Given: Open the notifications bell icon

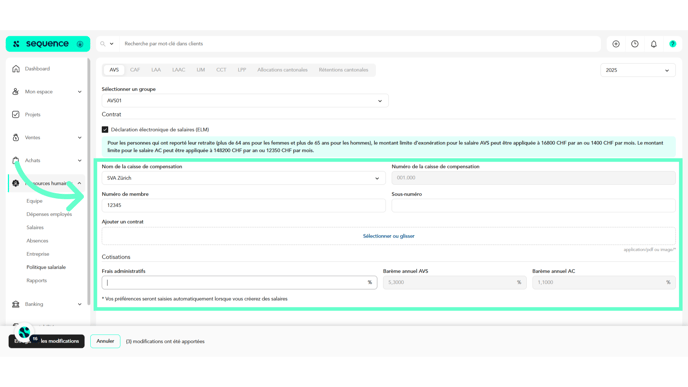Looking at the screenshot, I should coord(654,44).
